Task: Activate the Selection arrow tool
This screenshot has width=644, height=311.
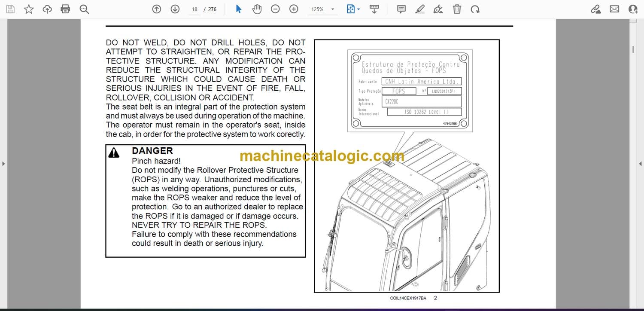Action: [239, 9]
